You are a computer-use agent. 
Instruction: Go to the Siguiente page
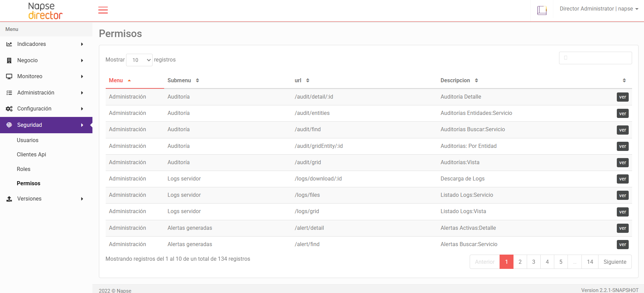pos(614,262)
